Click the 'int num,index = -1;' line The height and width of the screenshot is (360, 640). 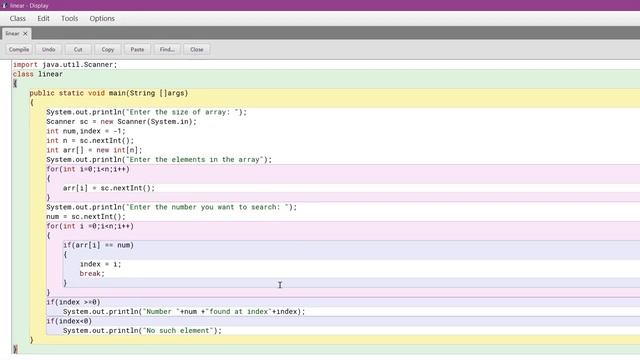[x=86, y=131]
